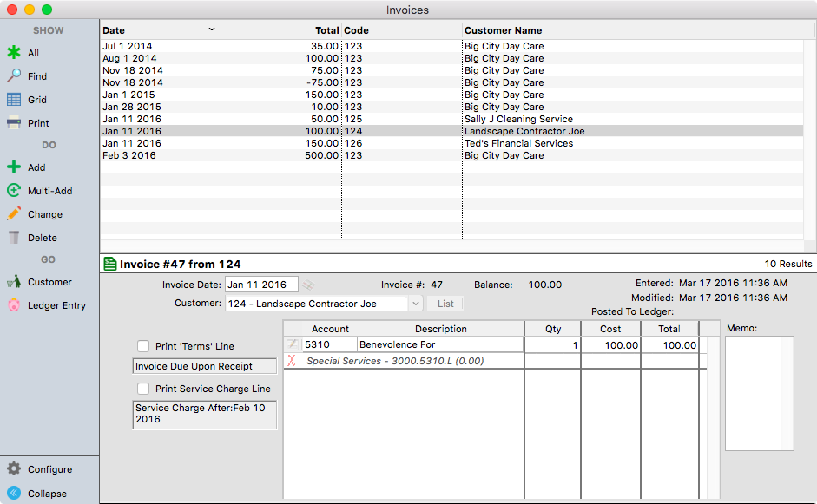Go to Ledger Entry piggy bank icon
The width and height of the screenshot is (817, 504).
(x=14, y=305)
